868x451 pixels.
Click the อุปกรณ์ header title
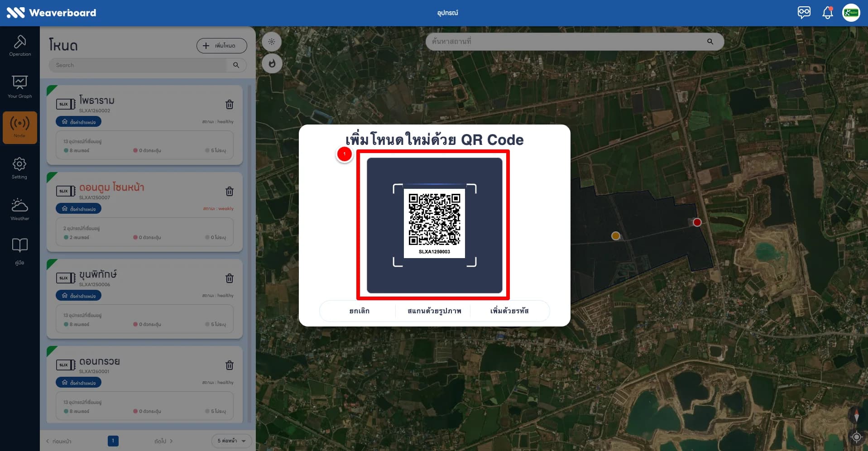(x=447, y=13)
